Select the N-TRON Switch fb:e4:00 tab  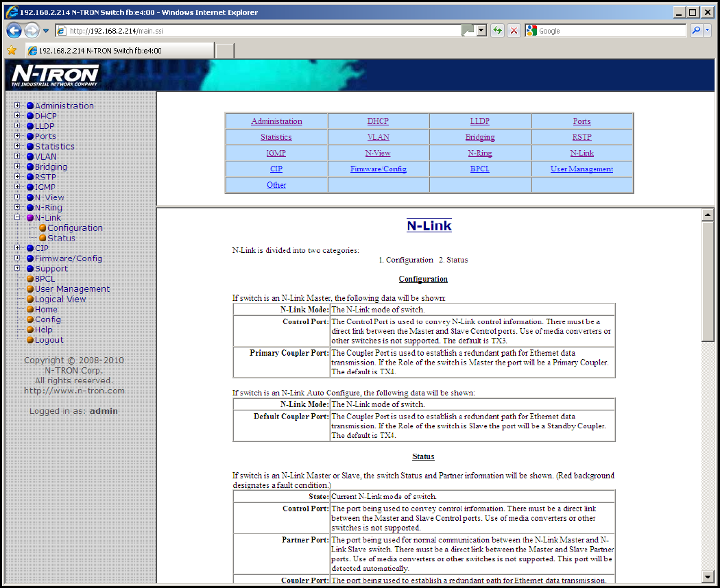119,51
